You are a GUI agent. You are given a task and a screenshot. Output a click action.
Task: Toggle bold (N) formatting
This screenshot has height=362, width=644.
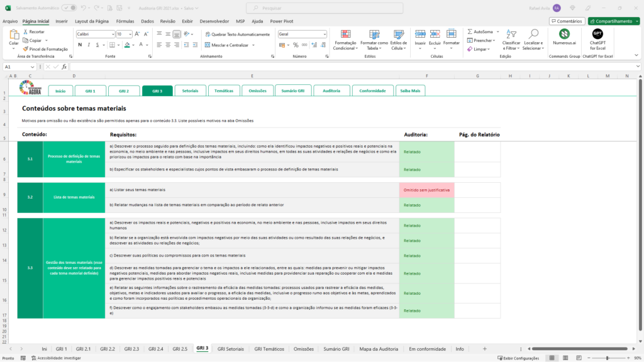pos(80,45)
